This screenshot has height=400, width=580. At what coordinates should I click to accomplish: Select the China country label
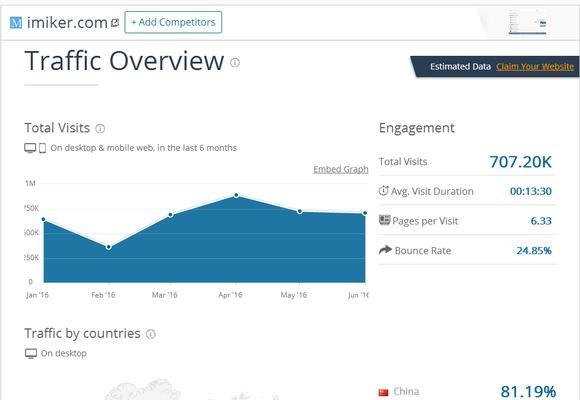click(406, 391)
